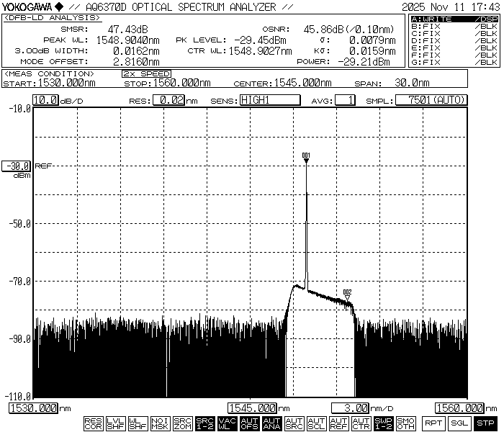Open the SENS HIGH1 sensitivity selector
504x432 pixels.
point(265,101)
